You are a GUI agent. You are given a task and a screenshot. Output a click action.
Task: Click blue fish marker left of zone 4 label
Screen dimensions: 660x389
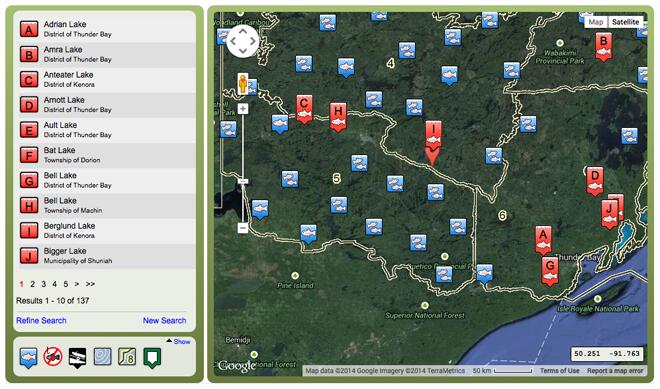(x=346, y=67)
